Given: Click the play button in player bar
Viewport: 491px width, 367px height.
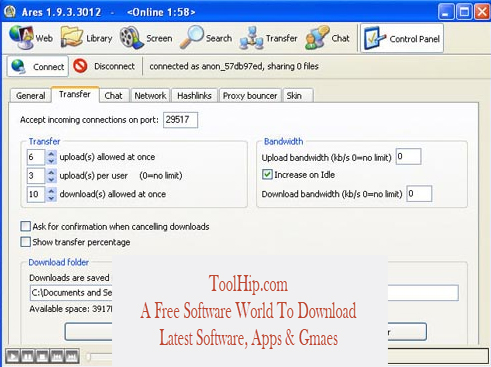Looking at the screenshot, I should (13, 356).
